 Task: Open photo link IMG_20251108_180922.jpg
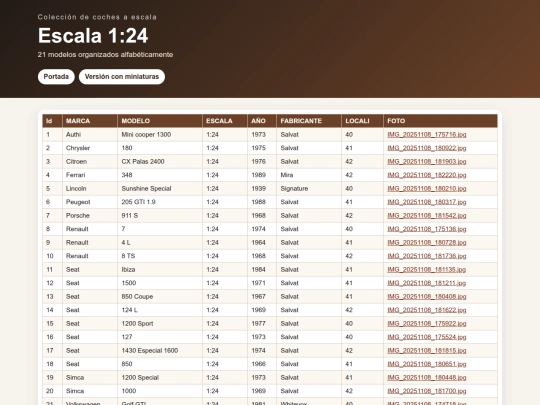426,148
